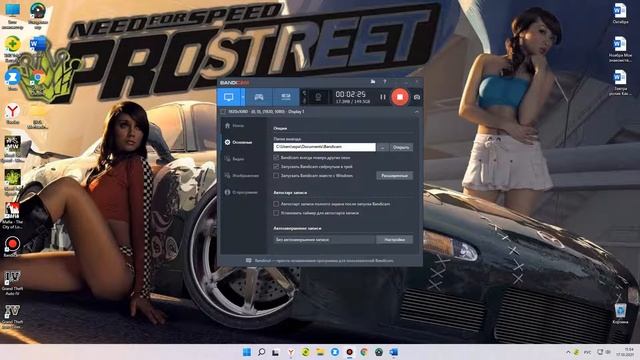The image size is (640, 360).
Task: Click the Open folder button
Action: (x=401, y=147)
